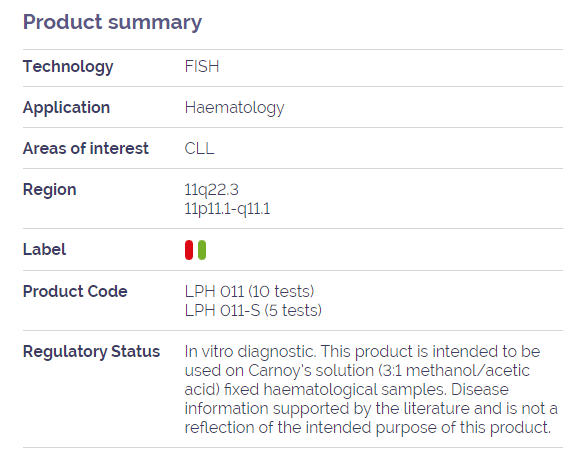The width and height of the screenshot is (578, 465).
Task: Click the Product Code row label
Action: click(75, 291)
